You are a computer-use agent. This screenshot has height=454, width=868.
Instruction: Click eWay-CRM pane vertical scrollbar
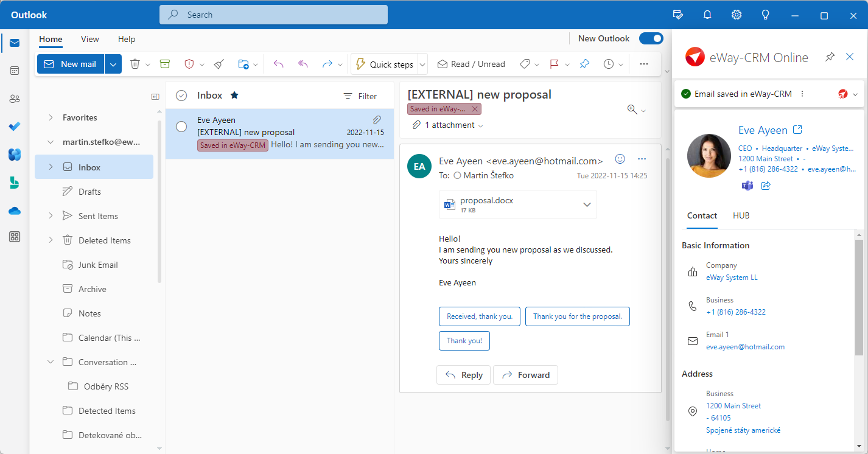[859, 297]
